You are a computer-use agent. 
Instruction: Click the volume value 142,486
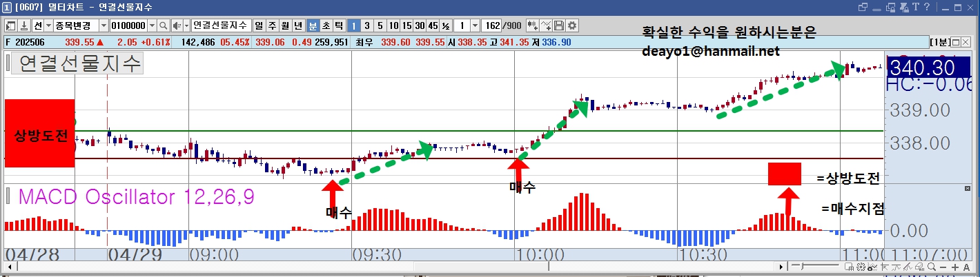[197, 42]
